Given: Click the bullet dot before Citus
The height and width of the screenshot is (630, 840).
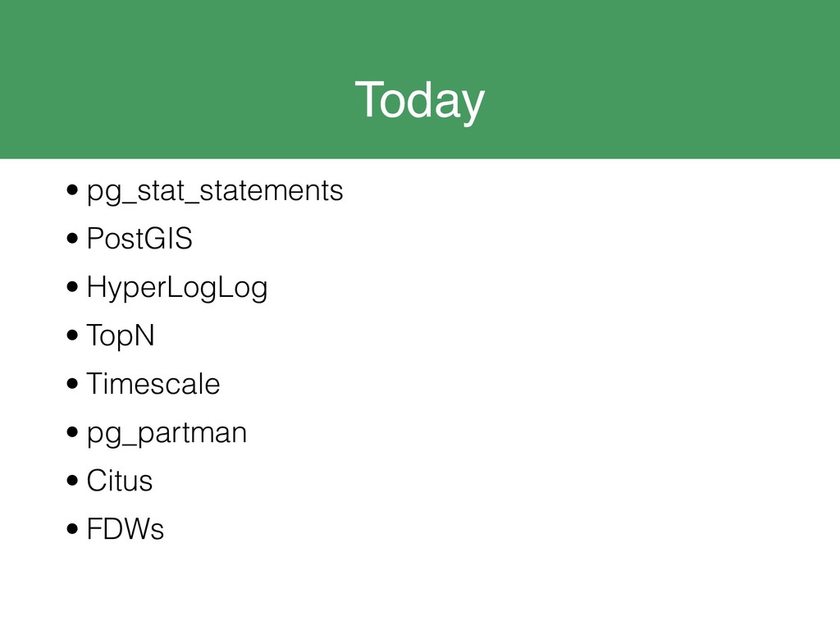Looking at the screenshot, I should pos(72,480).
